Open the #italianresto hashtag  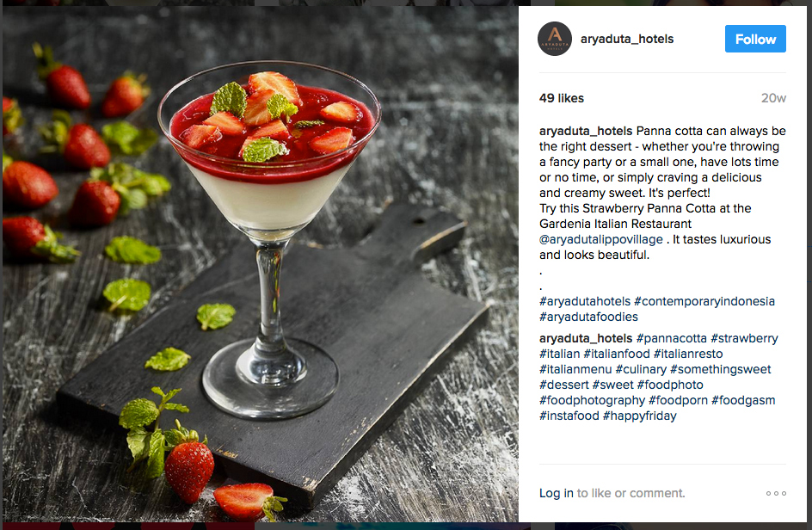click(x=688, y=354)
